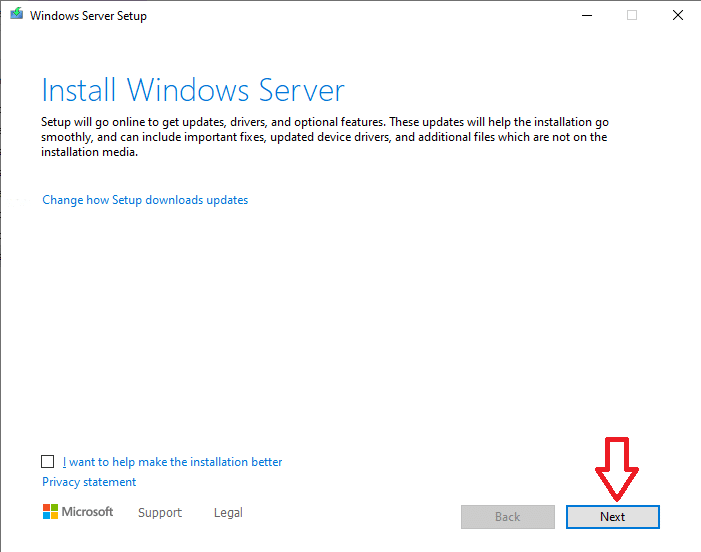Click the 'I want to help' label text
701x552 pixels.
[172, 462]
